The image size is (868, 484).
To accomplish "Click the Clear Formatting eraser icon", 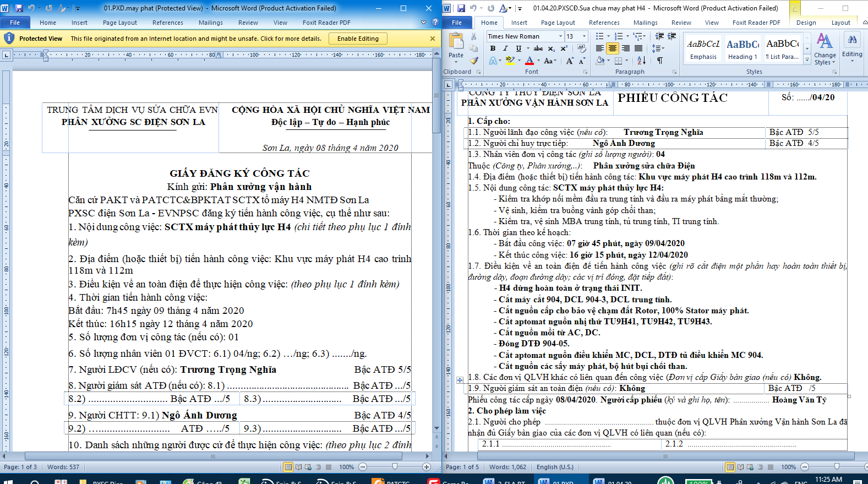I will click(582, 48).
